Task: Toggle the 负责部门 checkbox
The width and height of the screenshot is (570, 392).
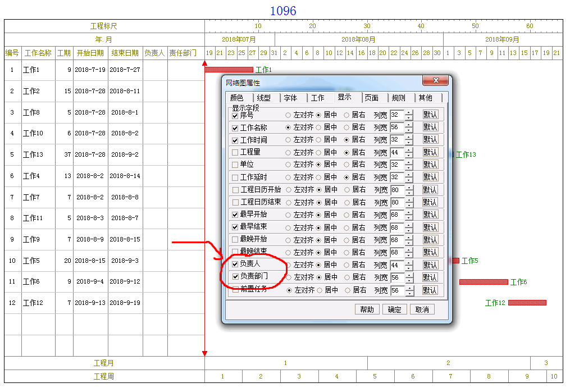Action: pos(235,276)
